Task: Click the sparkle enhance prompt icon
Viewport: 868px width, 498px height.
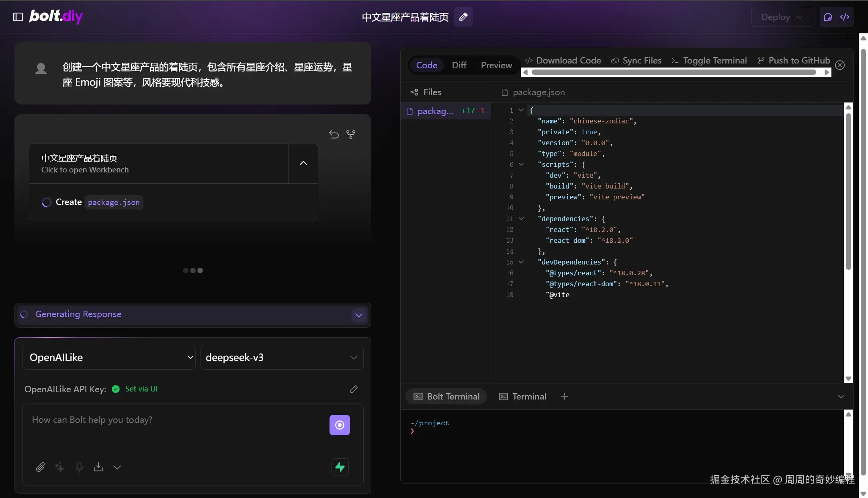Action: [59, 467]
